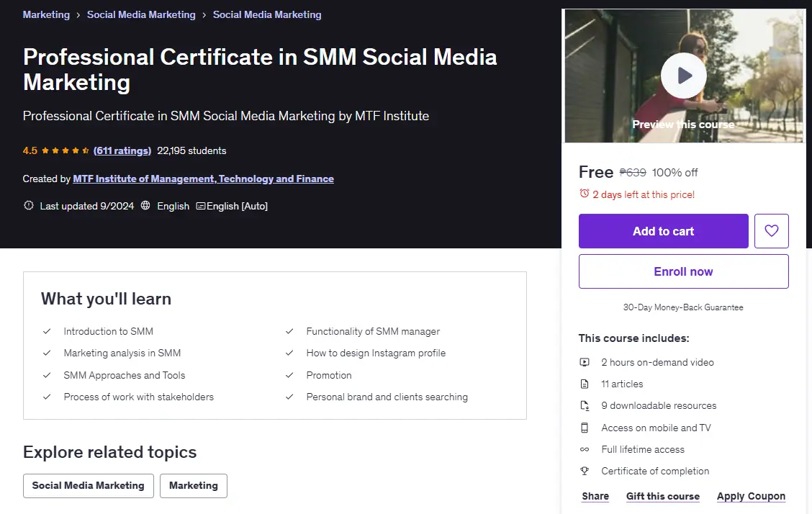Click the document icon beside 11 articles
This screenshot has height=514, width=812.
[584, 384]
